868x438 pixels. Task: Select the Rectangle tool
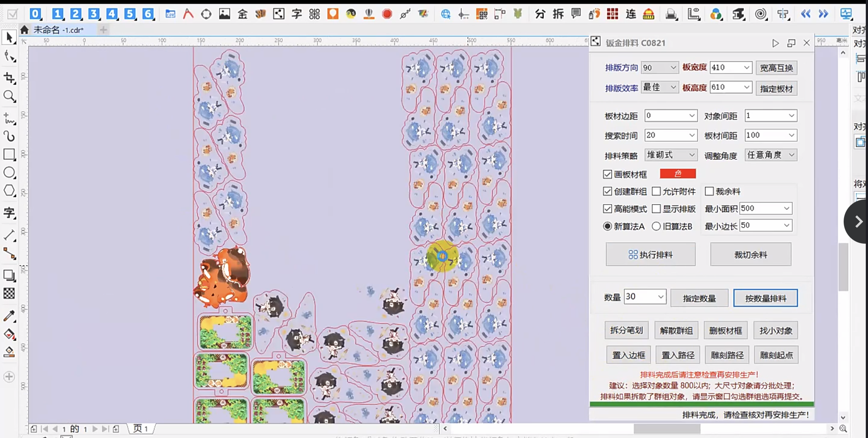(9, 154)
